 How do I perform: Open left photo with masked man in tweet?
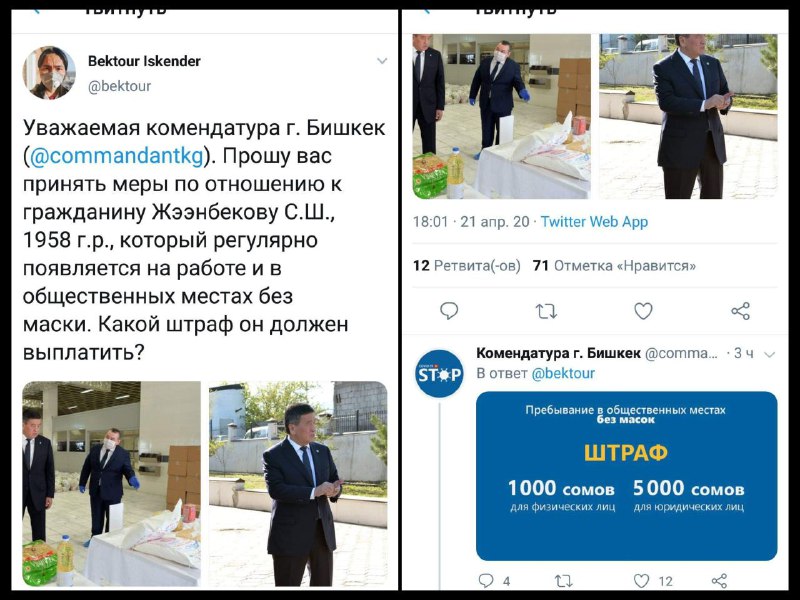111,484
